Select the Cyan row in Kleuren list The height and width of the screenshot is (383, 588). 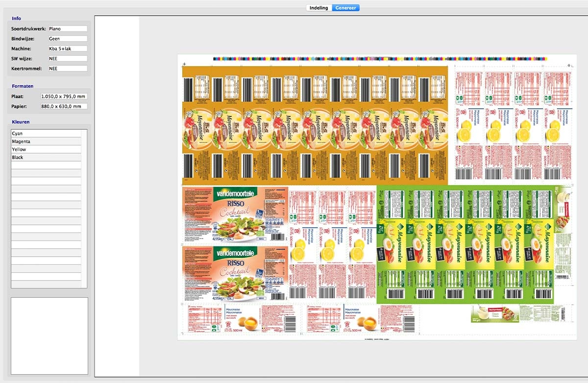pyautogui.click(x=46, y=133)
